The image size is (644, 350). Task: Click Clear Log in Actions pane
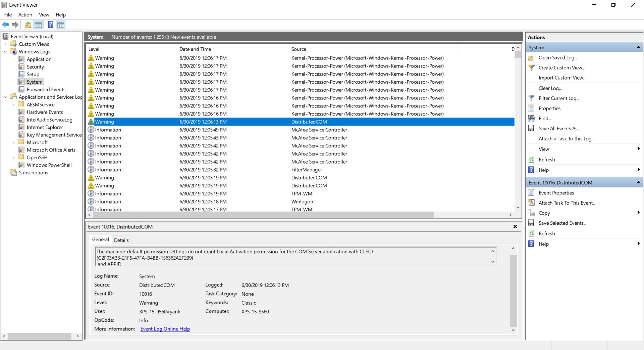(550, 88)
